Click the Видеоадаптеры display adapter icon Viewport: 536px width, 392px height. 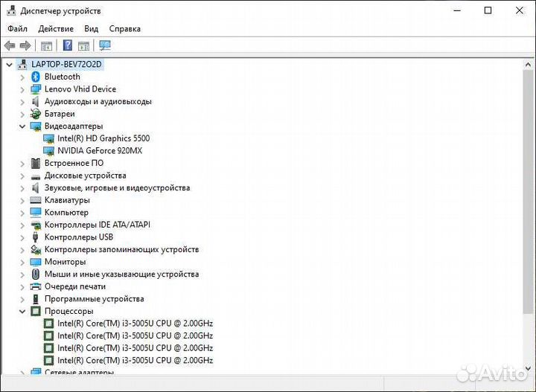(36, 126)
